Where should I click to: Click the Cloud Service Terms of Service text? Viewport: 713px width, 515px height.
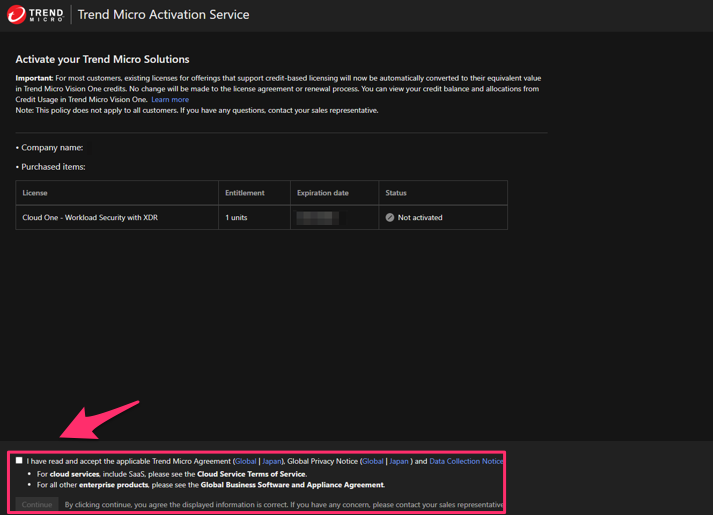click(x=251, y=474)
